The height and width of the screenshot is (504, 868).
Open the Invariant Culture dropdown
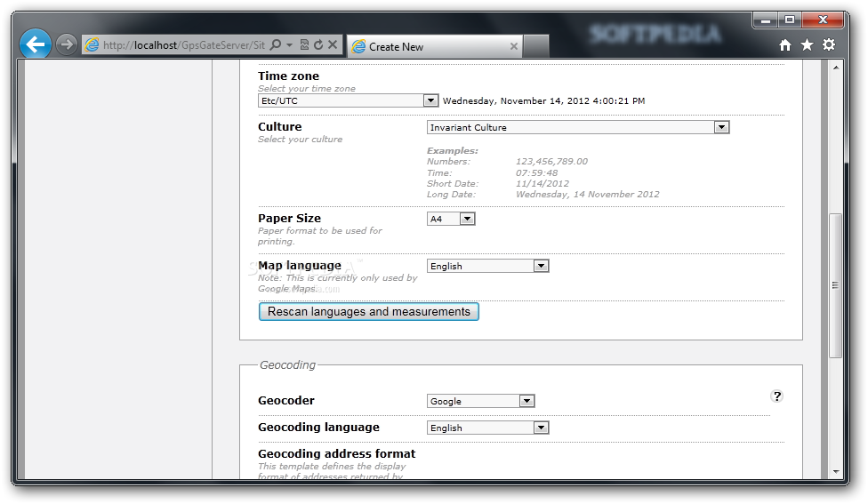(x=578, y=127)
